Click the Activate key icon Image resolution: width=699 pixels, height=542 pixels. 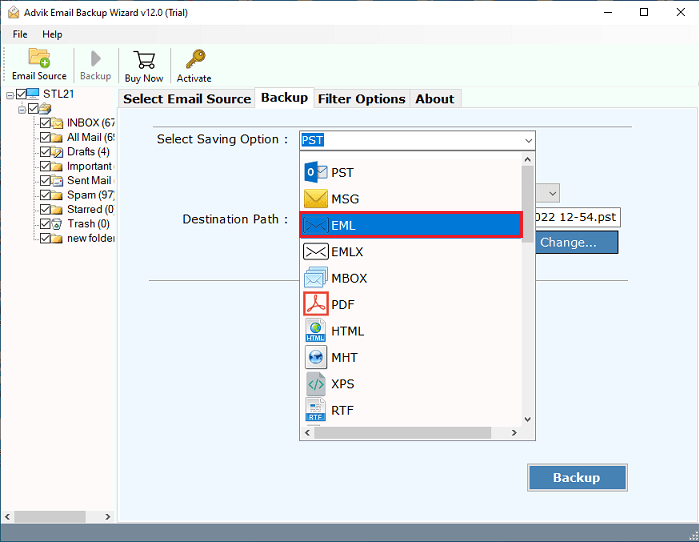tap(195, 59)
